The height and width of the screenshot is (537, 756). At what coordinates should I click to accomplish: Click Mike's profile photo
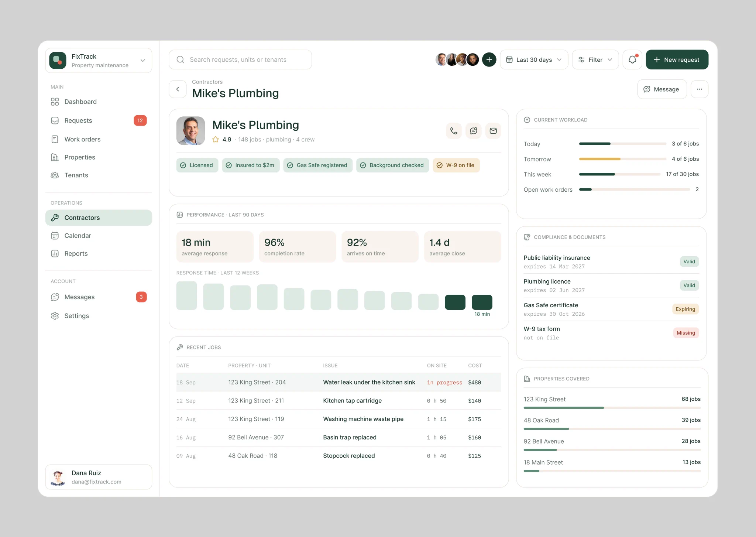[191, 131]
